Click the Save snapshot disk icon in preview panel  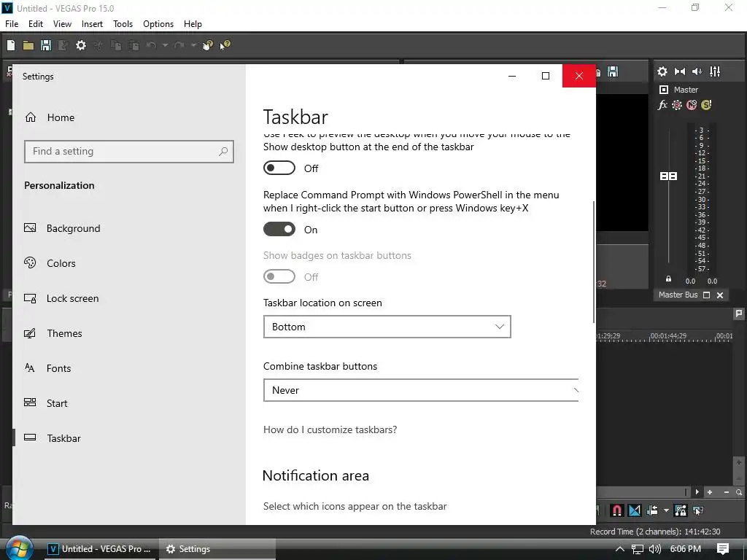point(613,72)
